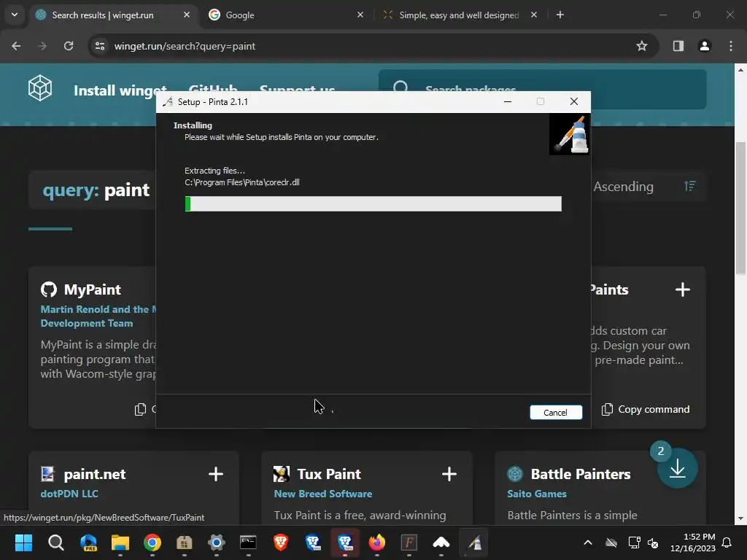
Task: Open the Settings gear from taskbar
Action: tap(216, 542)
